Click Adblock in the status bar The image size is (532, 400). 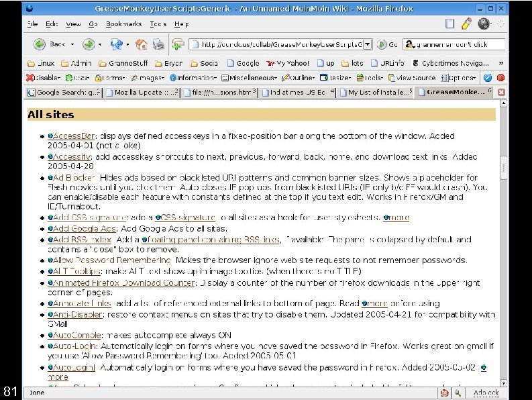[486, 393]
